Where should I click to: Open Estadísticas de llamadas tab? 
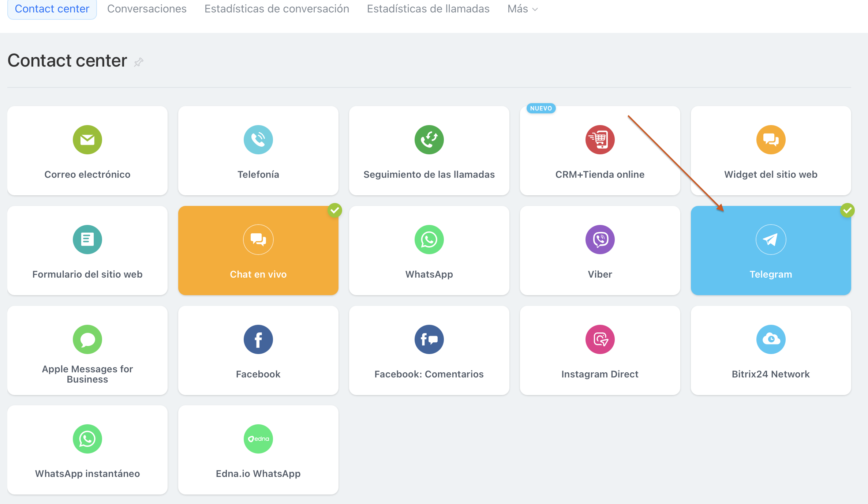tap(428, 9)
